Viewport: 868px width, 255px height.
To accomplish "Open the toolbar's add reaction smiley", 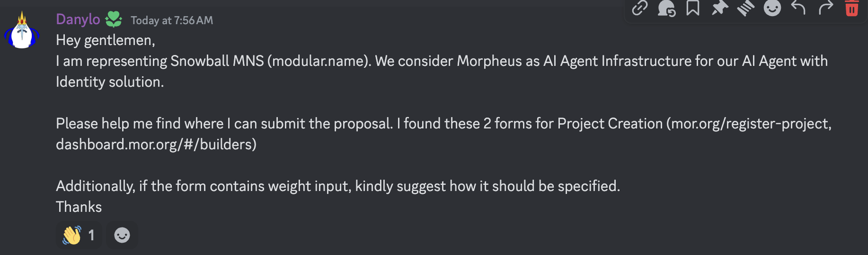I will coord(772,8).
